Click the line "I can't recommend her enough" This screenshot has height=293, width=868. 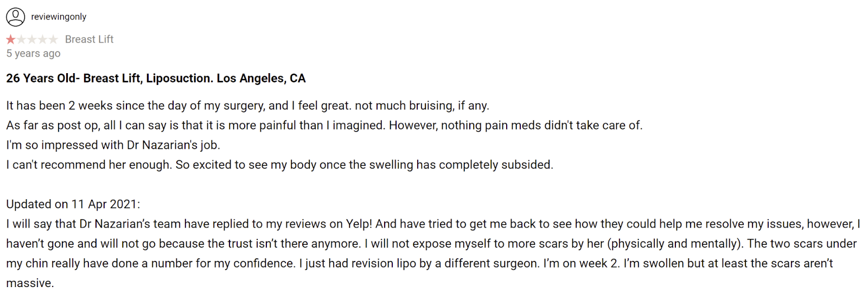[279, 165]
